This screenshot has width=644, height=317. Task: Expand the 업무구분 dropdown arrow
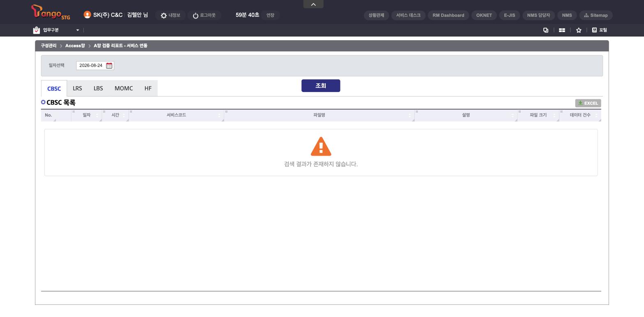point(77,30)
